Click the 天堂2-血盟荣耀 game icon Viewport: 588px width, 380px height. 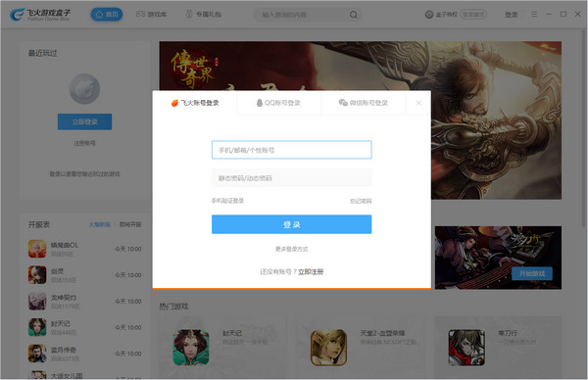tap(329, 348)
